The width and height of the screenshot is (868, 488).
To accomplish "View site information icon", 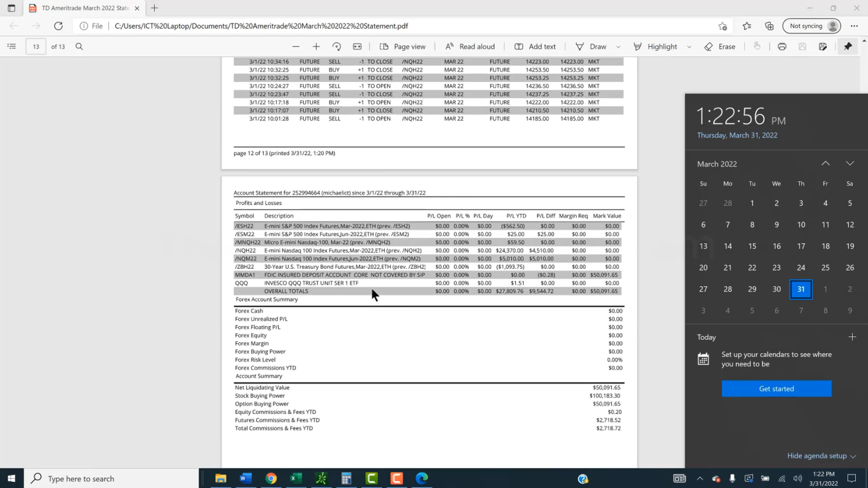I will (x=84, y=26).
